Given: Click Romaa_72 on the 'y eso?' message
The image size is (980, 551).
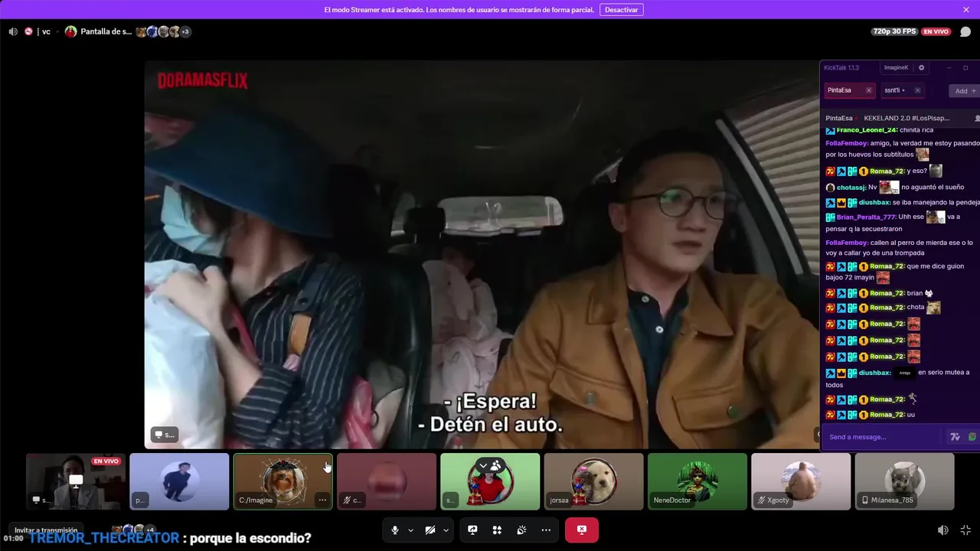Looking at the screenshot, I should point(887,171).
